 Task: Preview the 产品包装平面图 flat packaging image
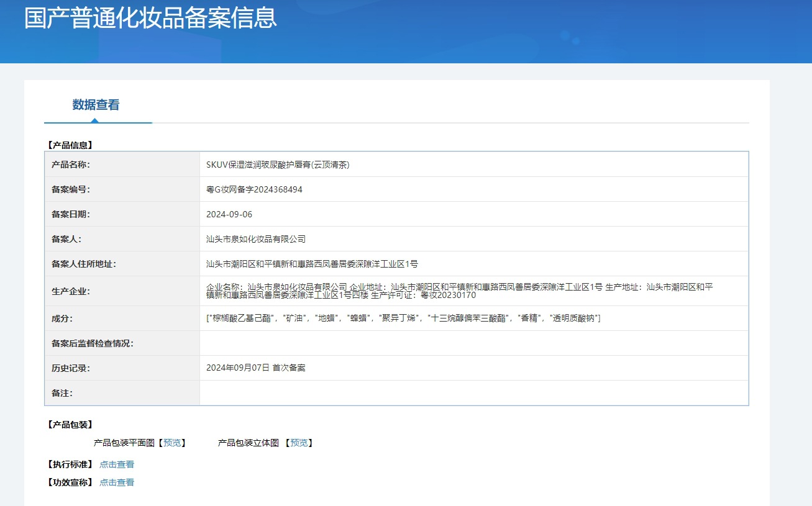pyautogui.click(x=173, y=442)
